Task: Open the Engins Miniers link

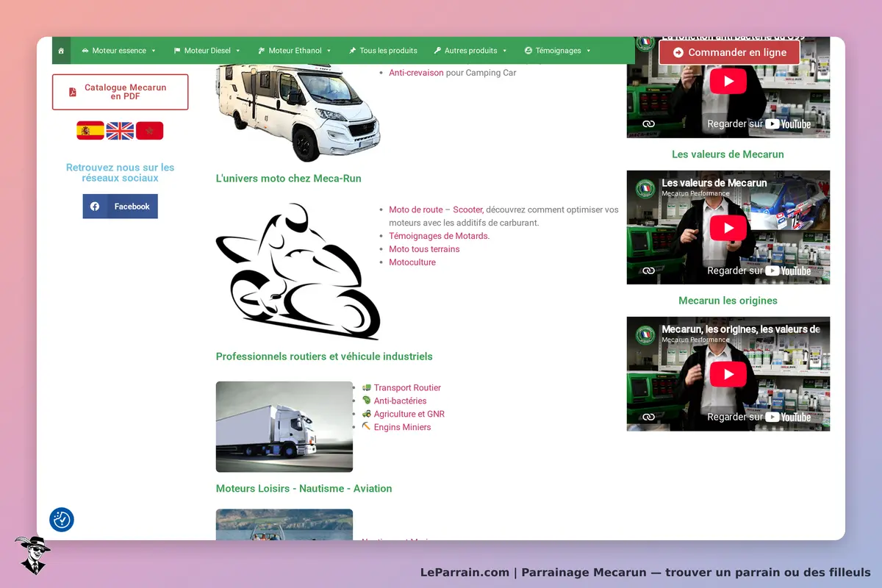Action: (x=402, y=427)
